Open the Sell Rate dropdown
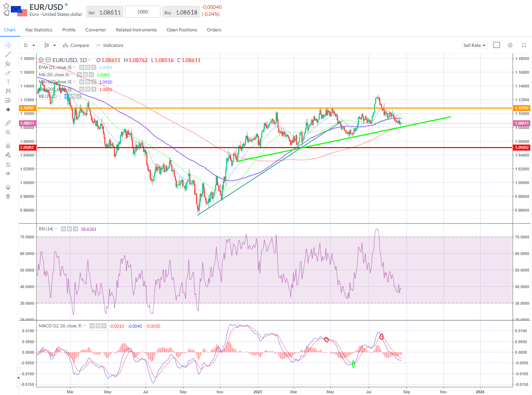This screenshot has height=395, width=532. [474, 45]
